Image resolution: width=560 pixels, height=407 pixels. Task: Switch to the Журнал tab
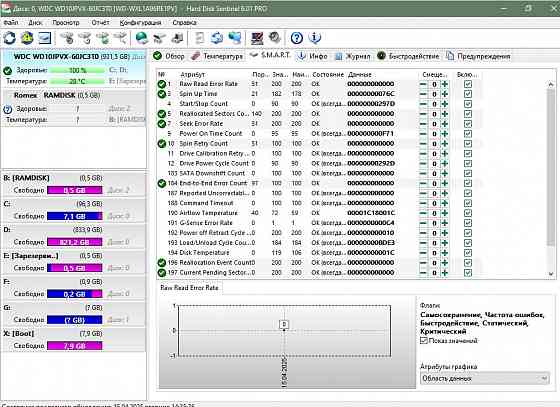click(352, 56)
